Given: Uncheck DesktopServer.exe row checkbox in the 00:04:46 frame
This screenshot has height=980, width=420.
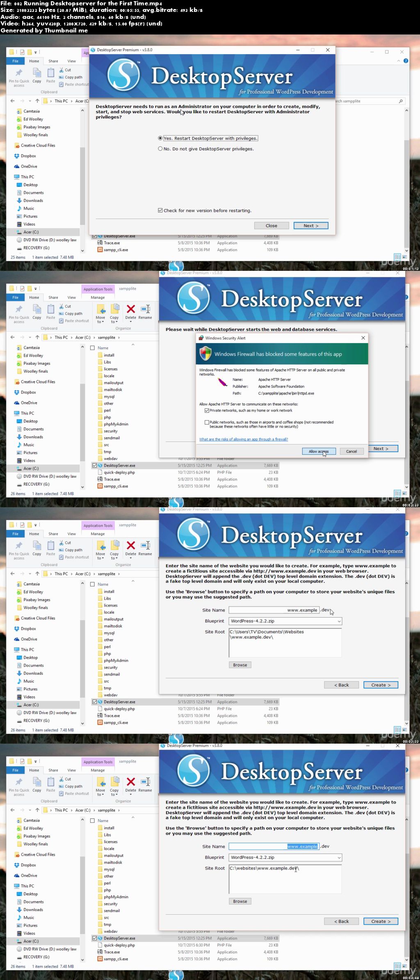Looking at the screenshot, I should click(94, 938).
